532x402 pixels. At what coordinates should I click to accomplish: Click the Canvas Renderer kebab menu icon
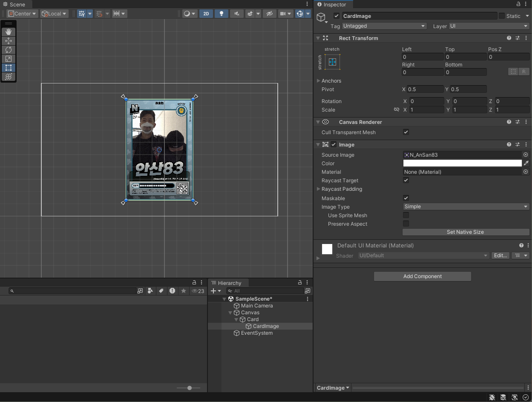pyautogui.click(x=526, y=122)
